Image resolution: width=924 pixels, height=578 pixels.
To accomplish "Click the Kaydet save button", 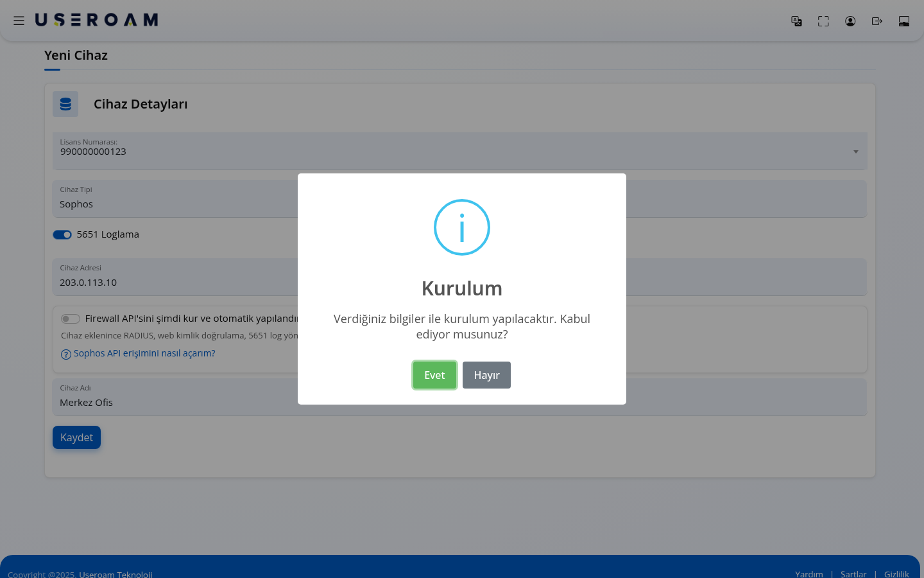I will click(x=76, y=437).
